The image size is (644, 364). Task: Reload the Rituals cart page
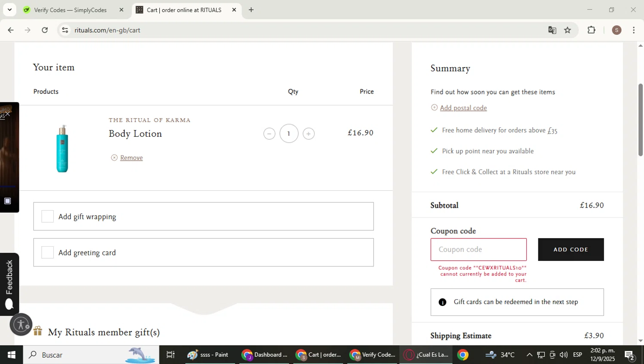pos(45,30)
